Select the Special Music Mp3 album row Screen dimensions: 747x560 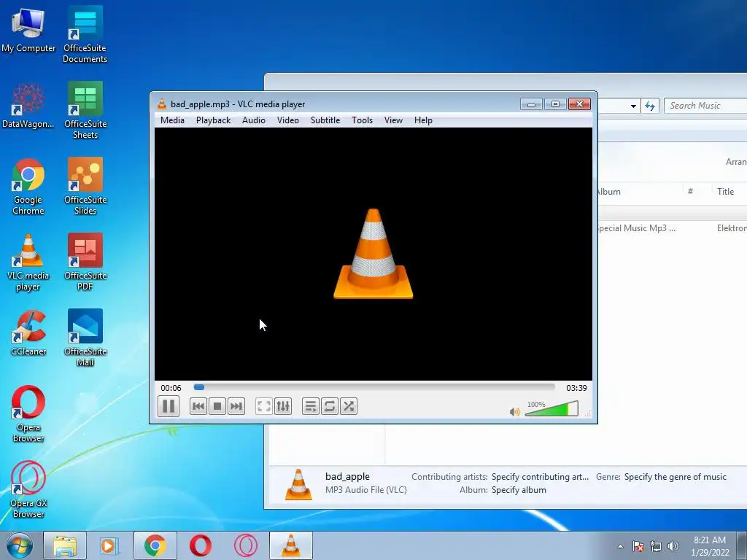(x=672, y=228)
